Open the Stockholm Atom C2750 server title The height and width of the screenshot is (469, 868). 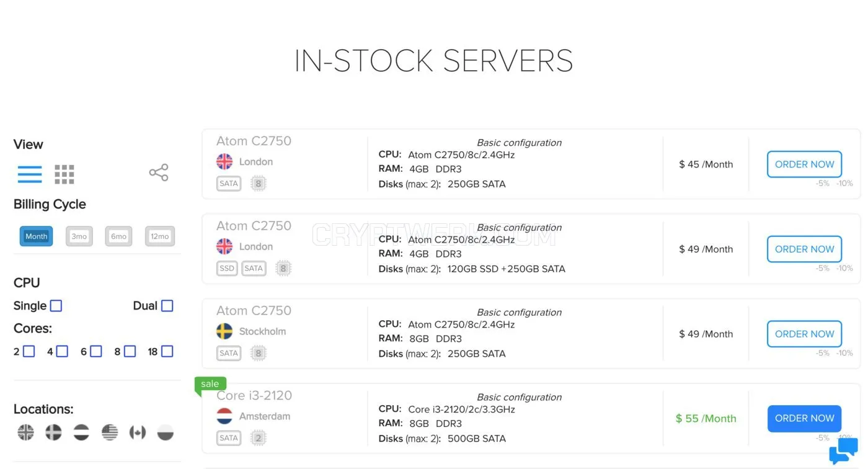click(254, 311)
